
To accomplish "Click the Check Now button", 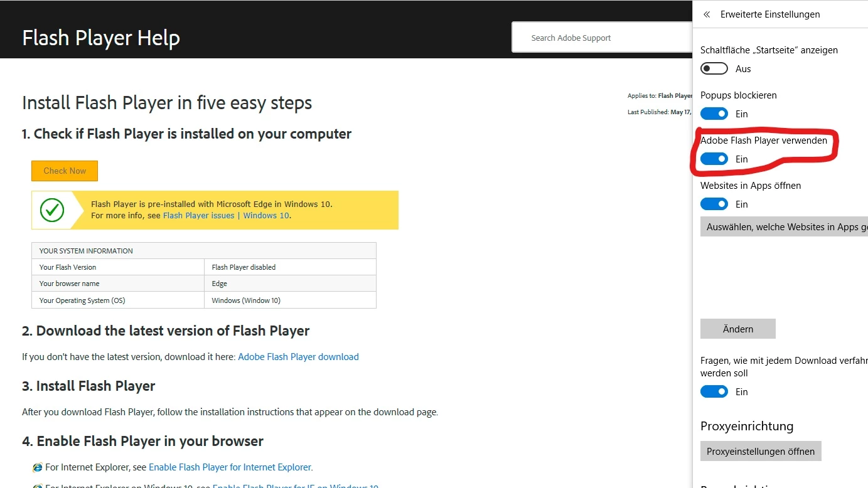I will (x=65, y=171).
